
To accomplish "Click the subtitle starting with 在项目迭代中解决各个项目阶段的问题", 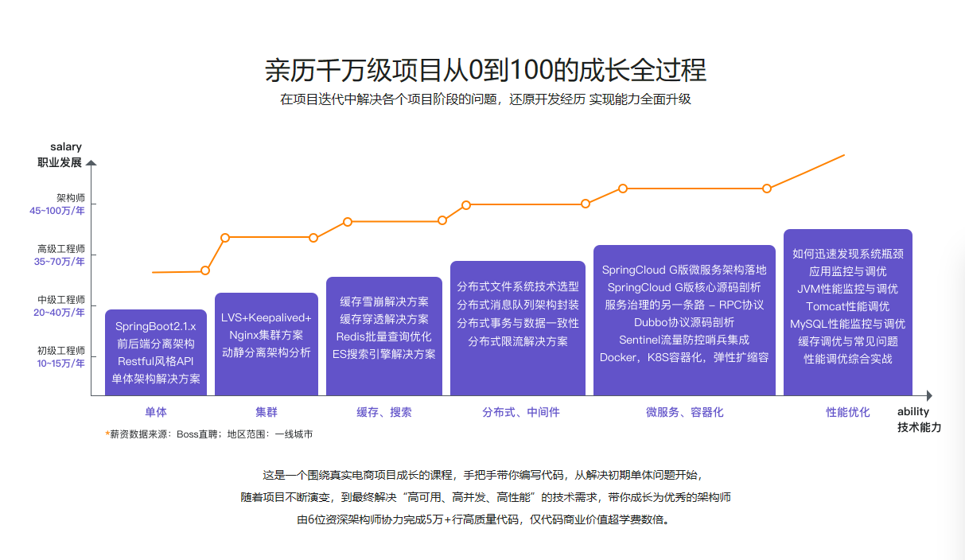I will (485, 100).
